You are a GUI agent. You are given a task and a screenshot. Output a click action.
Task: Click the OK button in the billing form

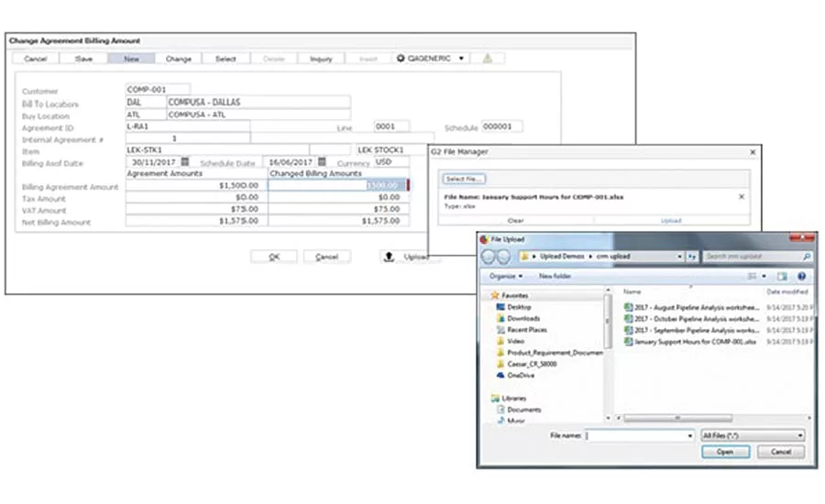point(274,257)
